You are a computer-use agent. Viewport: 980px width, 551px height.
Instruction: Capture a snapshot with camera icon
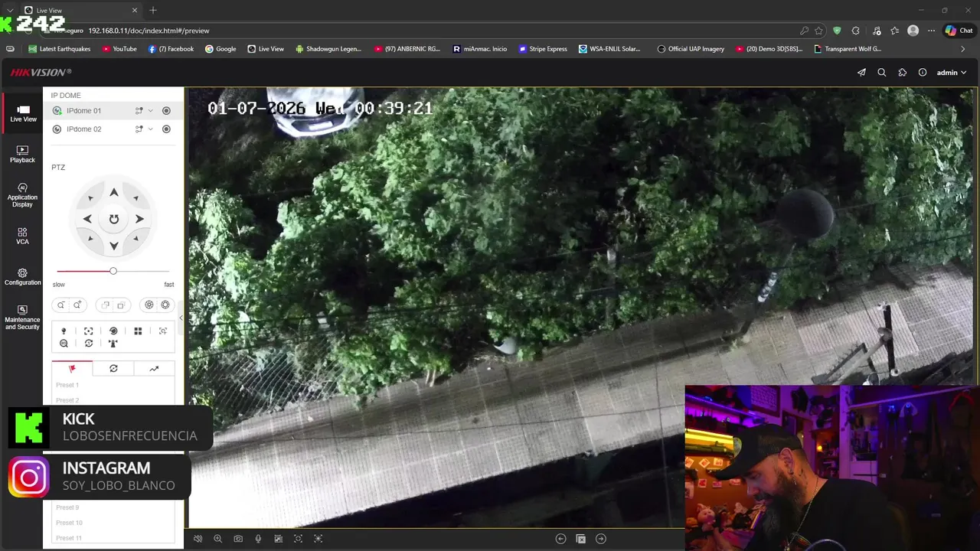click(238, 539)
